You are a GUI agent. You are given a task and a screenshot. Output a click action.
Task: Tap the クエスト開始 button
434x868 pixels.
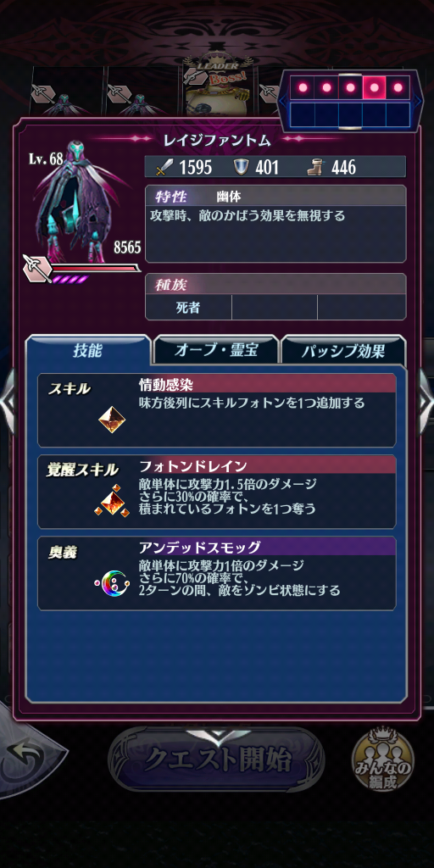tap(216, 760)
